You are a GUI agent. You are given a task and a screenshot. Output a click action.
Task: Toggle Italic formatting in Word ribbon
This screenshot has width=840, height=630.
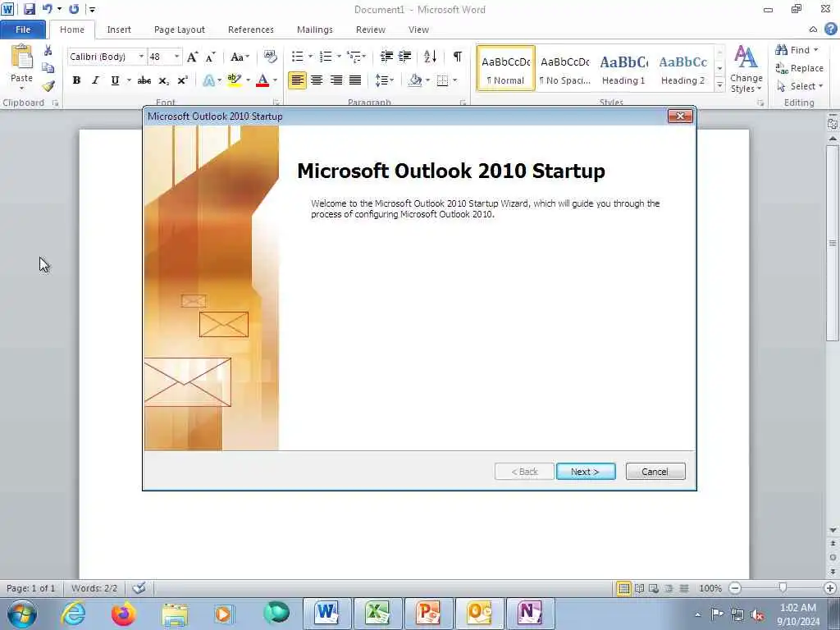point(95,80)
